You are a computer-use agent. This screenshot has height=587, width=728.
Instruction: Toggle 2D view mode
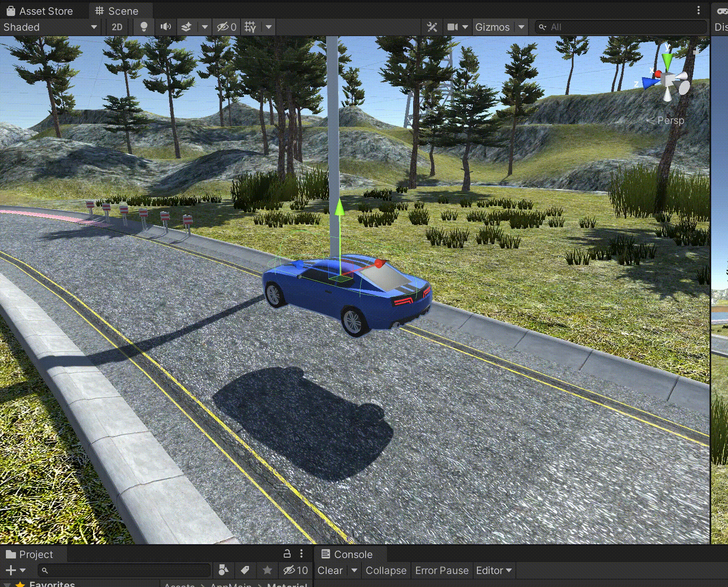click(117, 27)
